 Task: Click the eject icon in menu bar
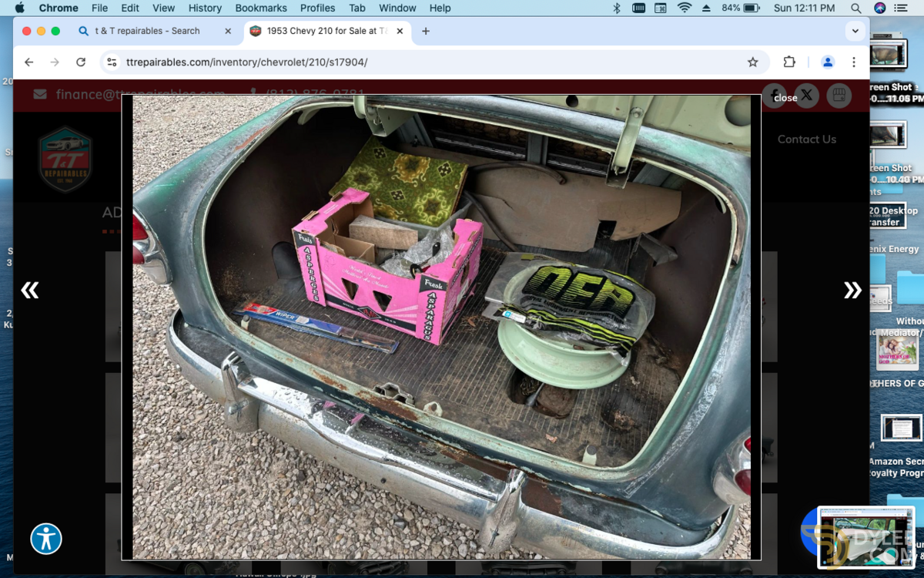pos(707,8)
